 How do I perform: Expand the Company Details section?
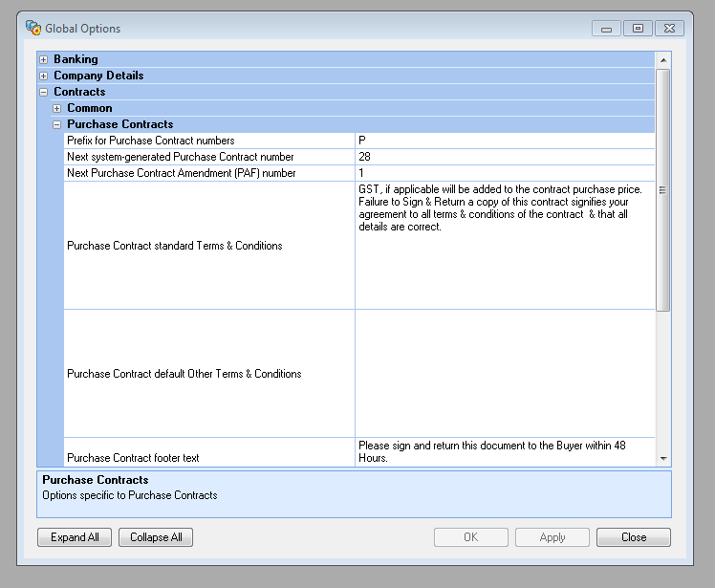point(43,76)
